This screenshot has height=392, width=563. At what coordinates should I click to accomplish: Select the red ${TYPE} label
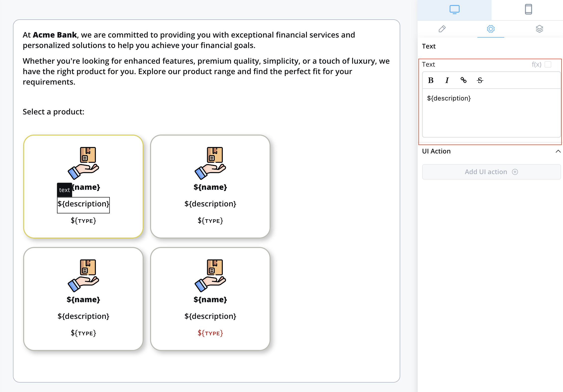(210, 333)
